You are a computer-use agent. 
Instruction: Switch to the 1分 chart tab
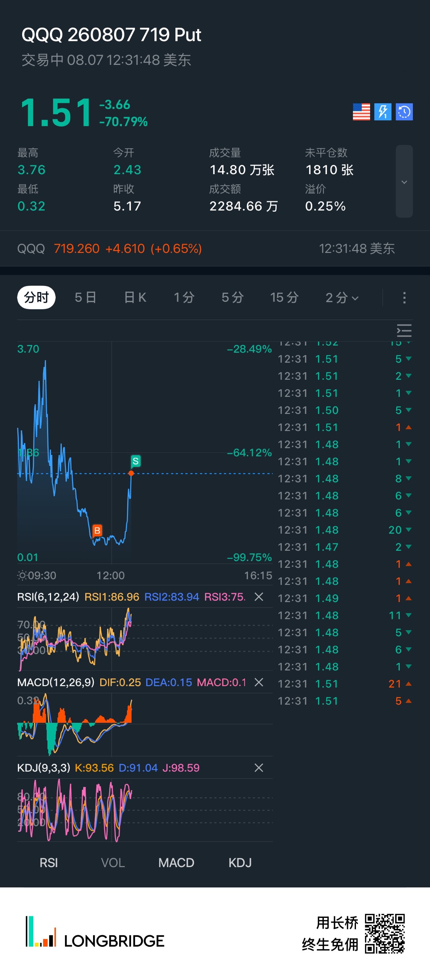pyautogui.click(x=184, y=297)
